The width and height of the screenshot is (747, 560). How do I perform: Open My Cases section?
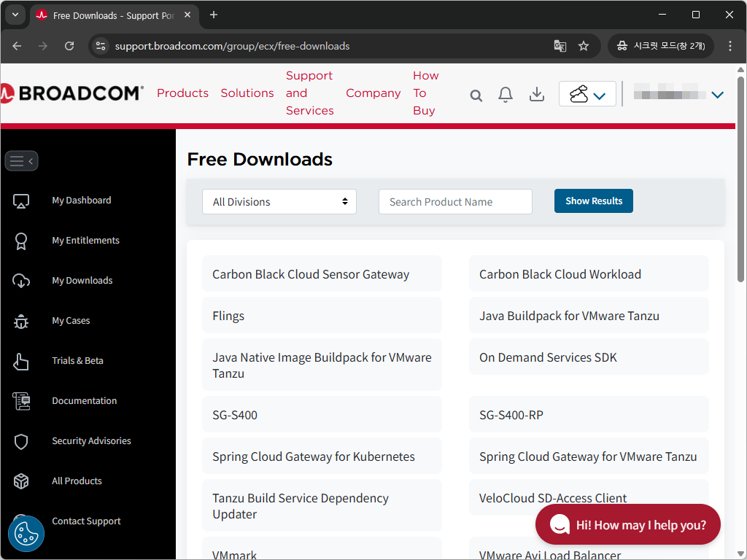pos(71,321)
